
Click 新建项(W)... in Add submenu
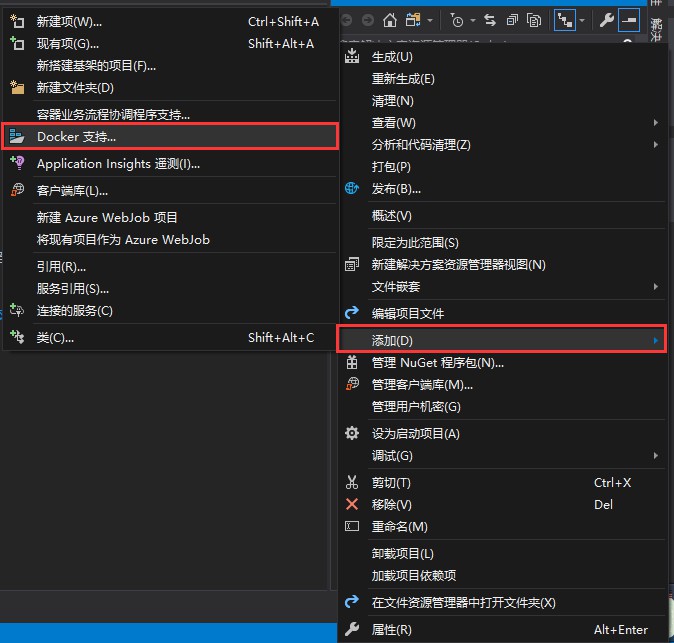click(x=170, y=21)
